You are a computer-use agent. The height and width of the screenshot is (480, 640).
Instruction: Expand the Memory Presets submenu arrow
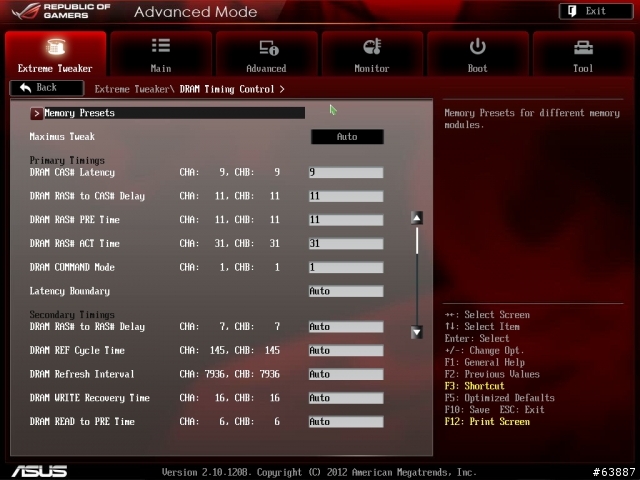(36, 113)
